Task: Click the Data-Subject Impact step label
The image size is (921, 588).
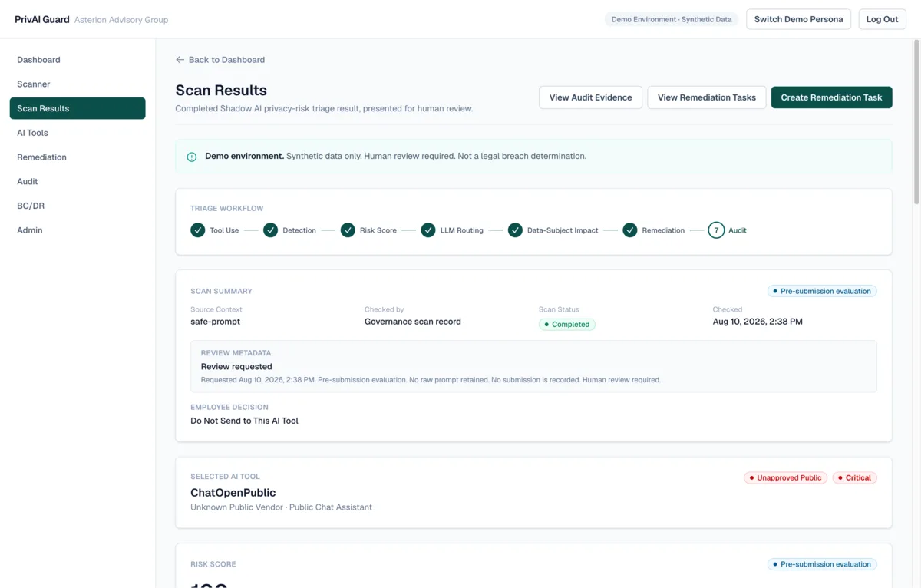Action: [x=563, y=230]
